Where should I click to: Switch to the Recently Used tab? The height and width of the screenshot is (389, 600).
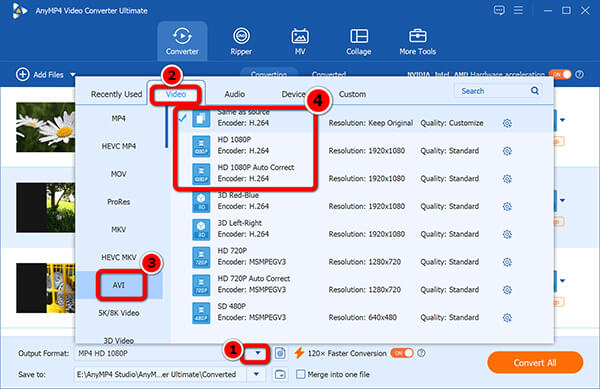(x=116, y=94)
